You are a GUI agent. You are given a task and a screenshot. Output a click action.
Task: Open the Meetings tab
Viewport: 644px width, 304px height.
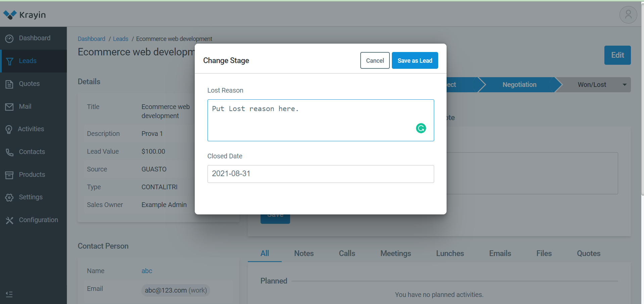395,253
